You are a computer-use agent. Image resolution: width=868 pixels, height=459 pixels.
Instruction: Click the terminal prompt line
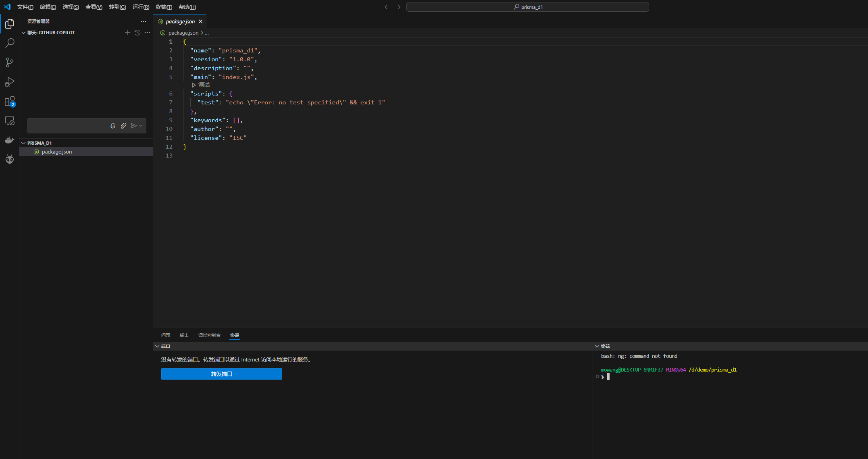click(x=605, y=377)
